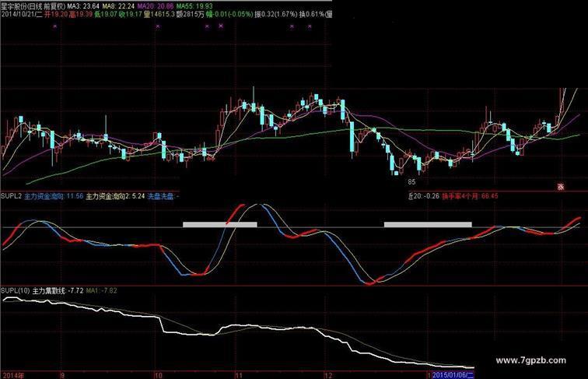Click the low price 低19.07

coord(106,14)
